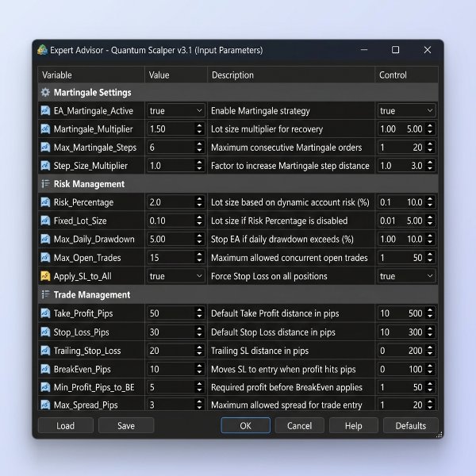Click the icon next to Max_Open_Trades
The image size is (476, 476).
(45, 258)
